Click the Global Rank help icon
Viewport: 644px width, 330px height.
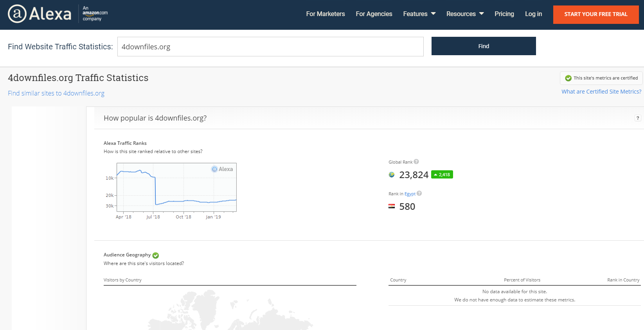[x=416, y=162]
